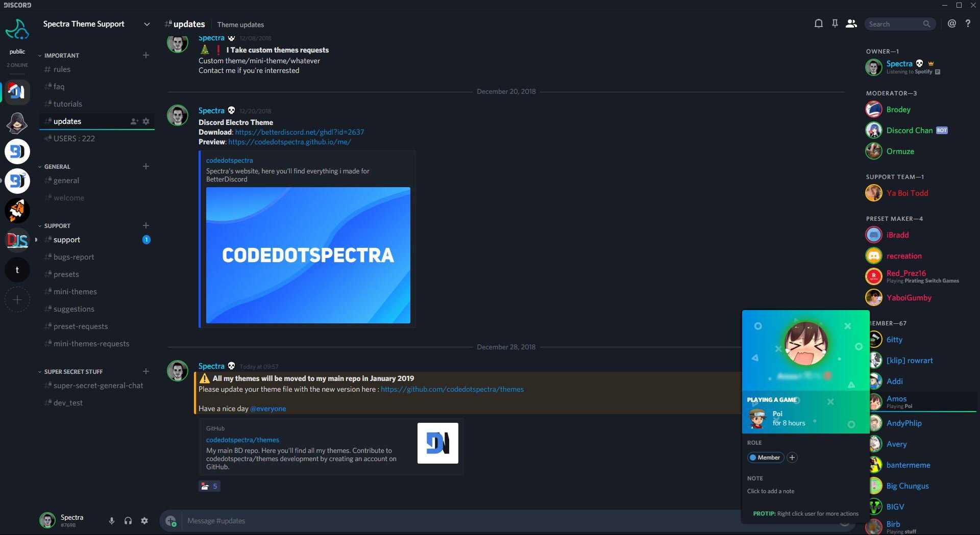Toggle microphone mute
This screenshot has width=980, height=535.
click(112, 521)
